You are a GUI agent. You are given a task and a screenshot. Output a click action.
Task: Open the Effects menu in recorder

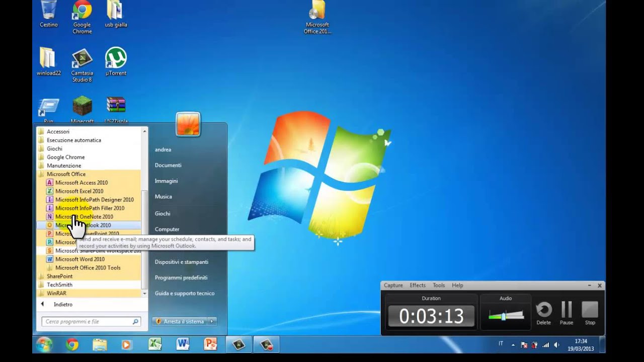(x=418, y=285)
